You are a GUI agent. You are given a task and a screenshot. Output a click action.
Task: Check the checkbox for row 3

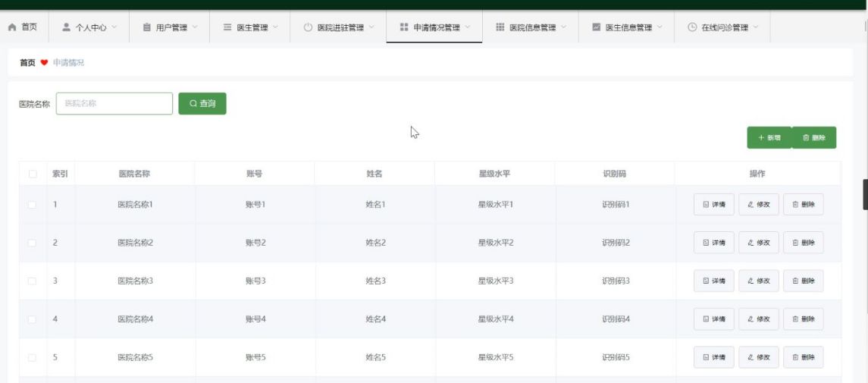click(33, 281)
